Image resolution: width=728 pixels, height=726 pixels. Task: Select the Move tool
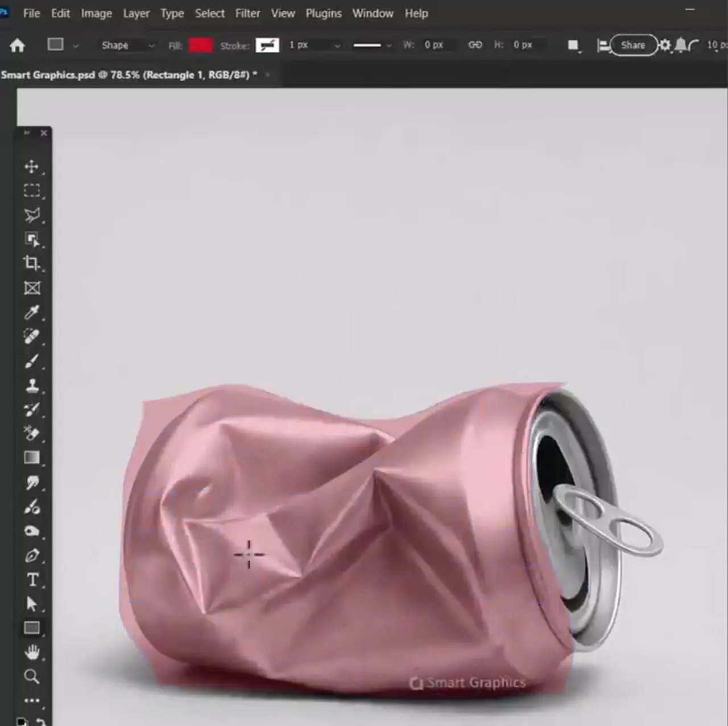coord(32,167)
